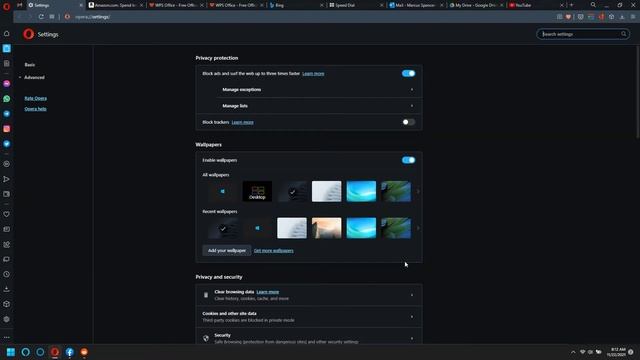Open Windows Start button
Viewport: 640px width, 360px height.
11,352
